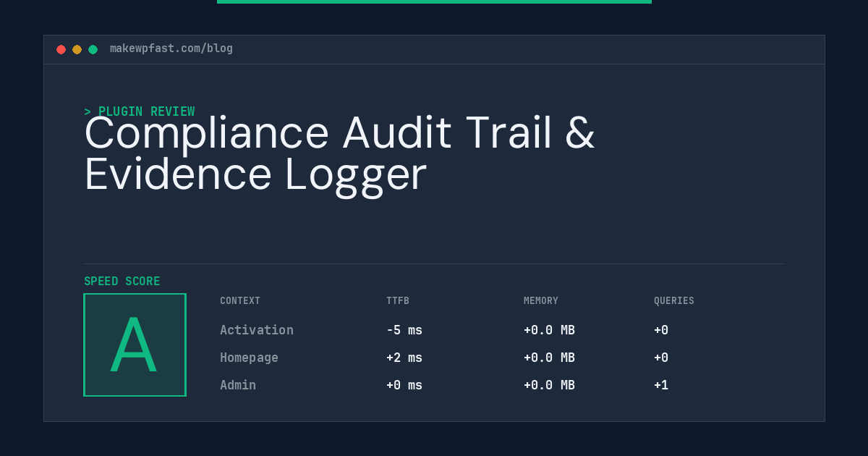Click Homepage row memory '+0.0 MB'

(x=549, y=358)
